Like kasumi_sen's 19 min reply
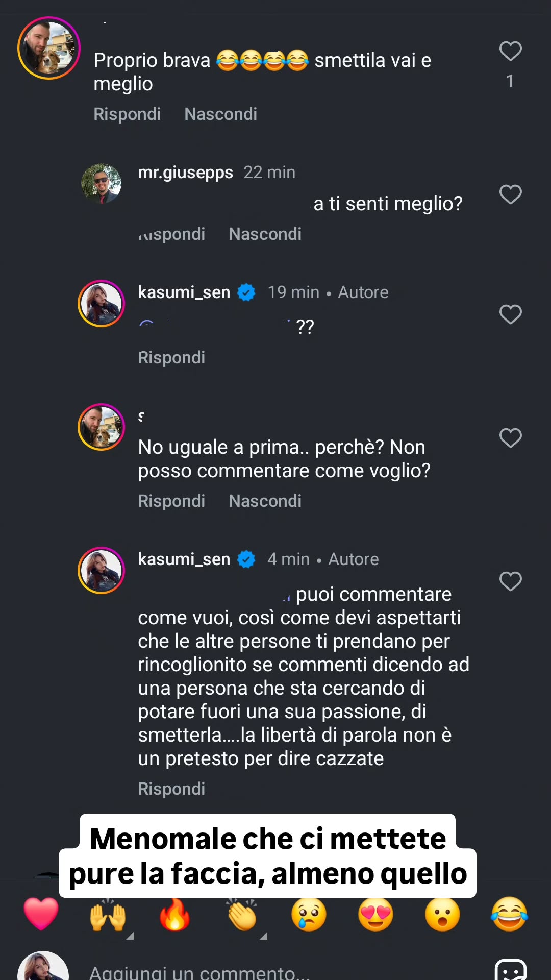Image resolution: width=551 pixels, height=980 pixels. click(x=510, y=314)
